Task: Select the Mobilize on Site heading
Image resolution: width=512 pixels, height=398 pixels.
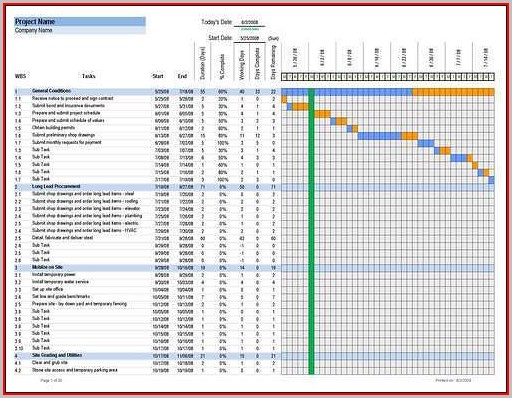Action: pyautogui.click(x=47, y=267)
